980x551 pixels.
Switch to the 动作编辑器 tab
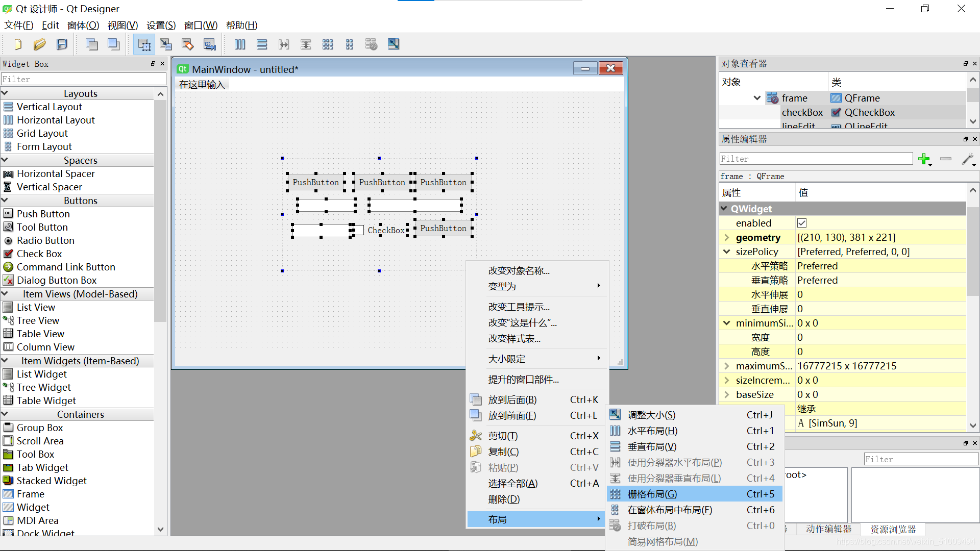coord(828,529)
